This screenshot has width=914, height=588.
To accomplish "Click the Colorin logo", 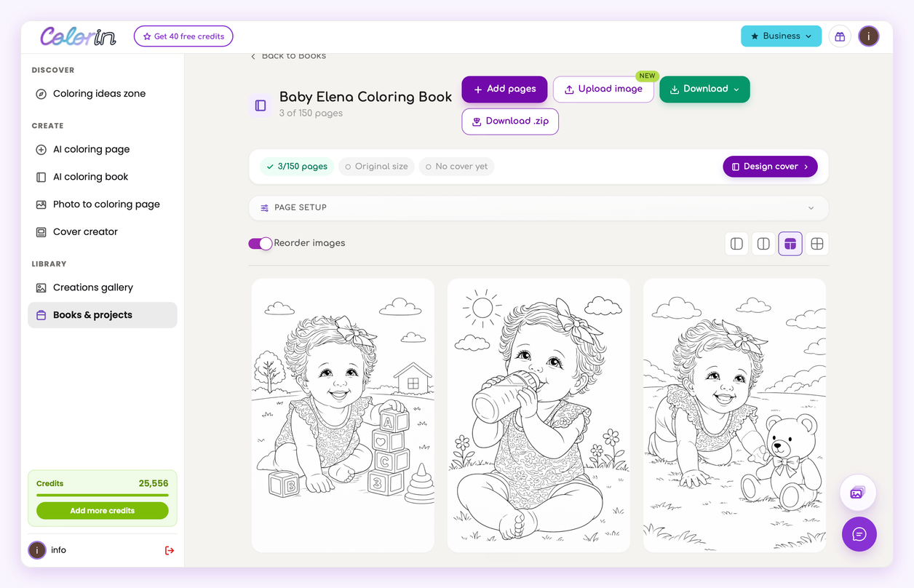I will [78, 36].
